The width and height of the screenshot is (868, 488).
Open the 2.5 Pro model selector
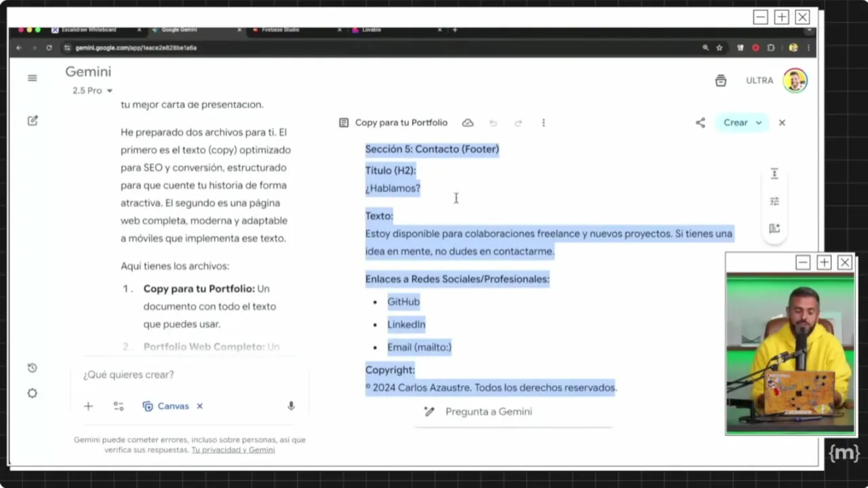point(93,91)
